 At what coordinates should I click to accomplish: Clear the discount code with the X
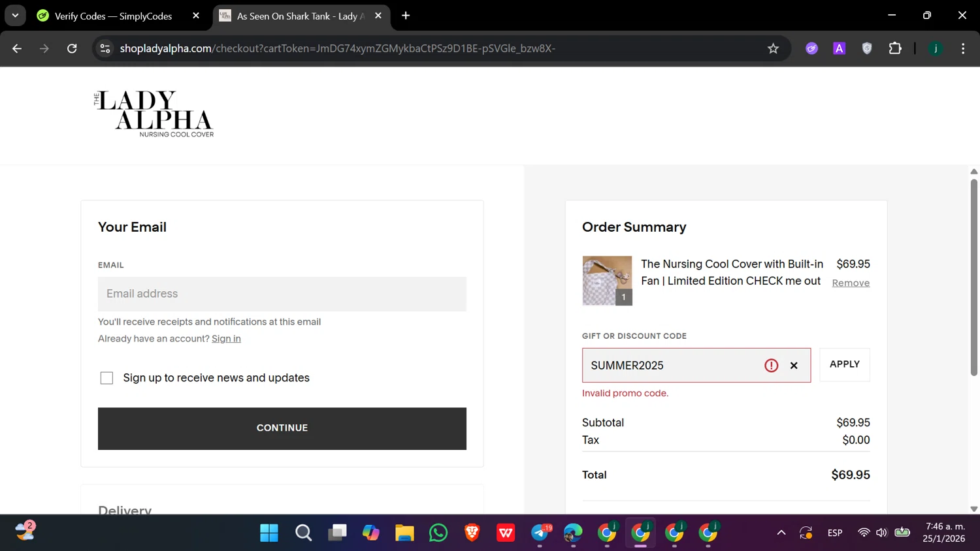794,366
